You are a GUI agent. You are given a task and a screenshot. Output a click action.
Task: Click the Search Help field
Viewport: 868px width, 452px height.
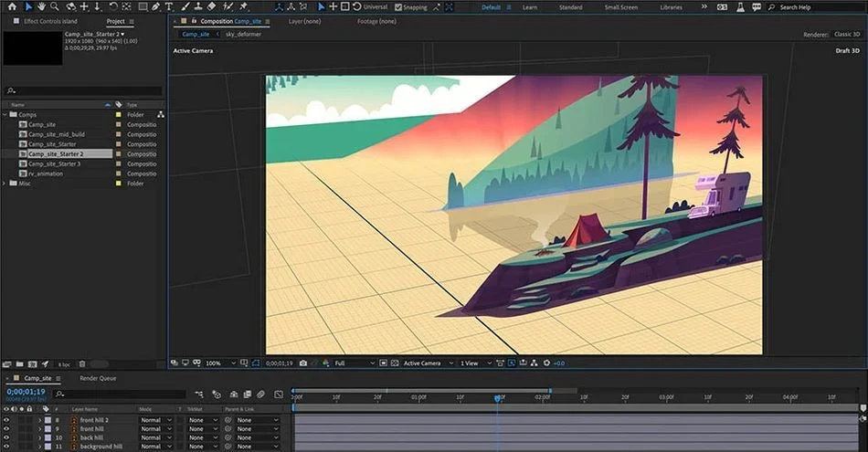(x=814, y=7)
